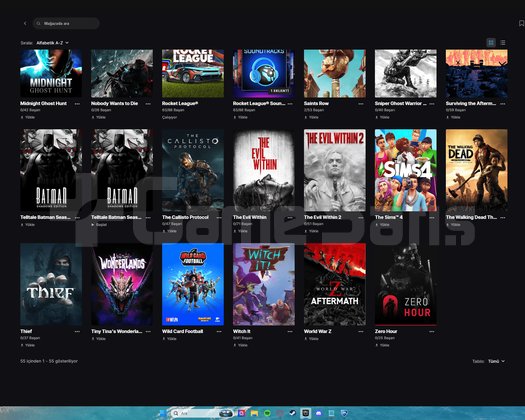This screenshot has height=420, width=525.
Task: Select The Sims 4 cover thumbnail
Action: click(405, 170)
